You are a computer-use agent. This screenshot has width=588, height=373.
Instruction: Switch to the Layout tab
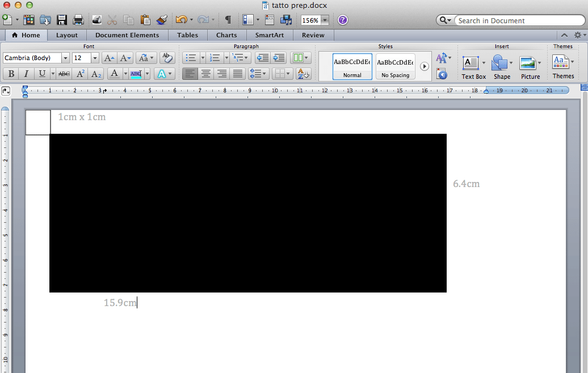pos(67,35)
